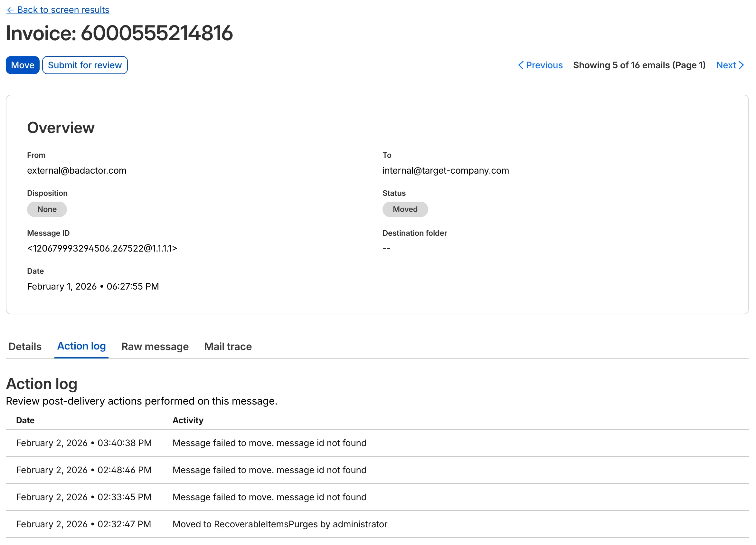
Task: Click the left arrow before Back link
Action: coord(10,10)
